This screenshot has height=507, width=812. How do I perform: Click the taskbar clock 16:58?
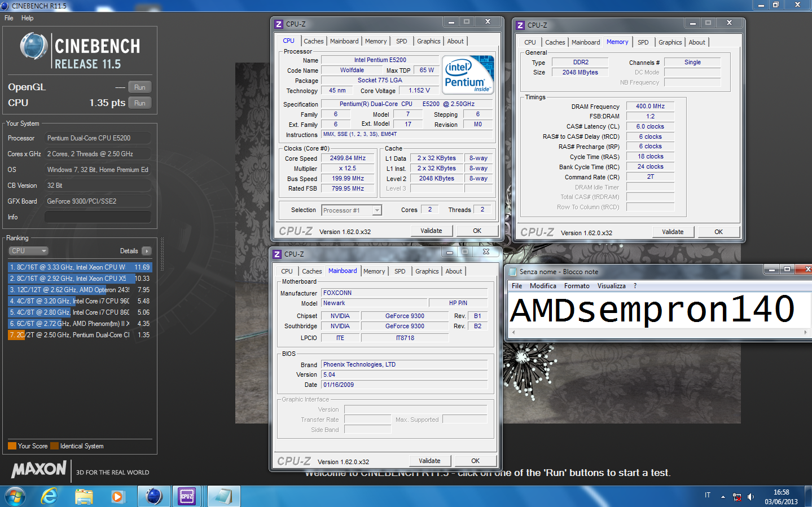[x=781, y=492]
